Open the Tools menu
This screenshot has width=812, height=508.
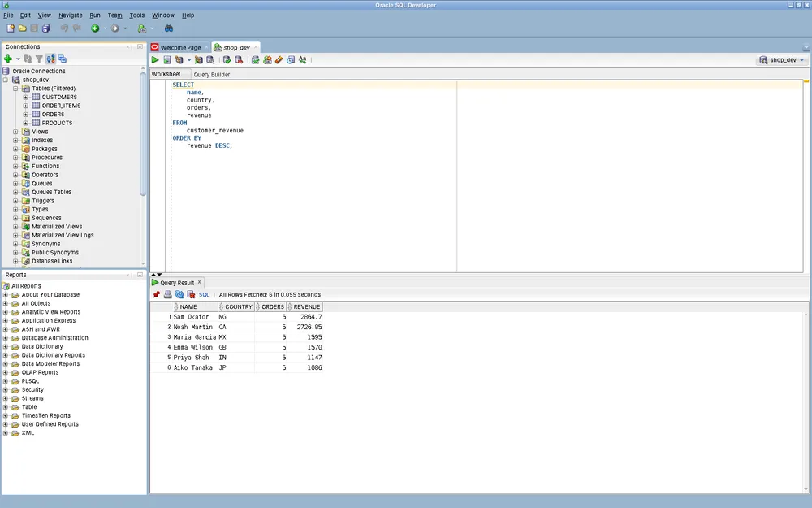(x=136, y=15)
